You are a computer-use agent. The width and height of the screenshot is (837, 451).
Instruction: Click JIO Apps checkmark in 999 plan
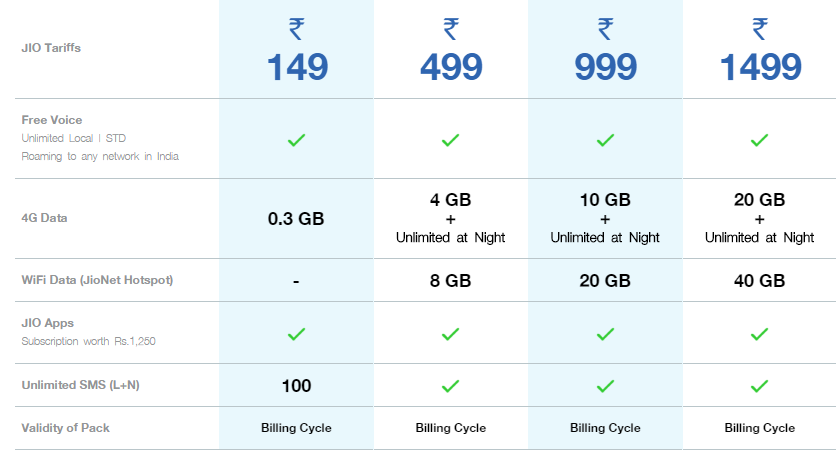(605, 334)
